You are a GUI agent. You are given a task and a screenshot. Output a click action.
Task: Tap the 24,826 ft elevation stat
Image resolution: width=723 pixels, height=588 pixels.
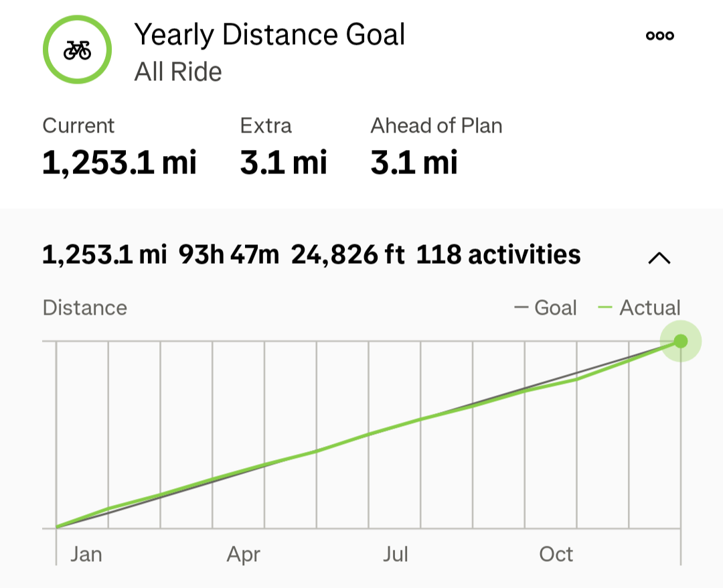coord(347,254)
